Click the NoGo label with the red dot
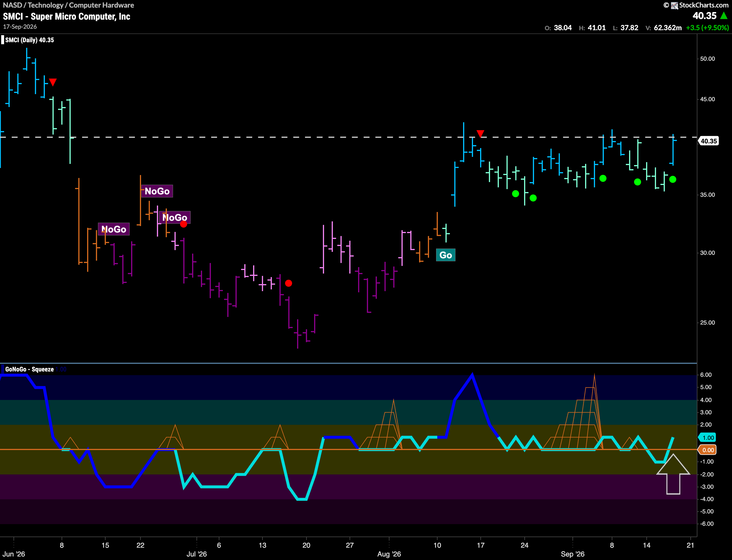This screenshot has height=560, width=732. point(175,217)
